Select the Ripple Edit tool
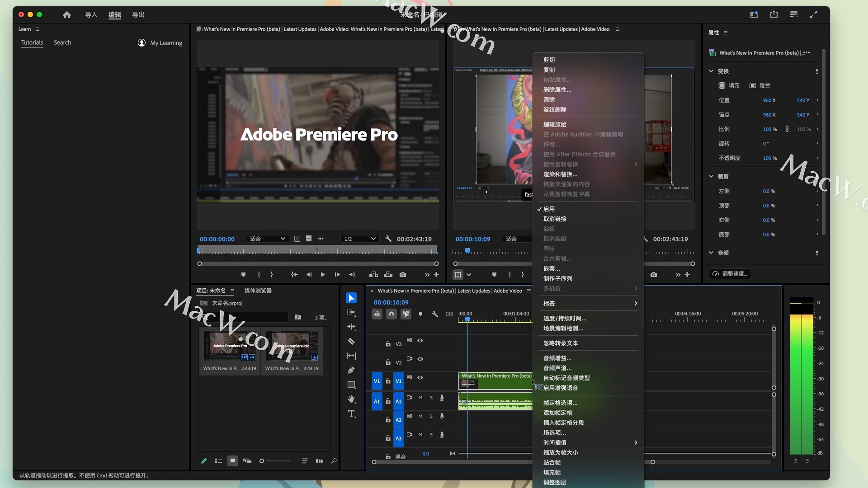 [x=351, y=327]
